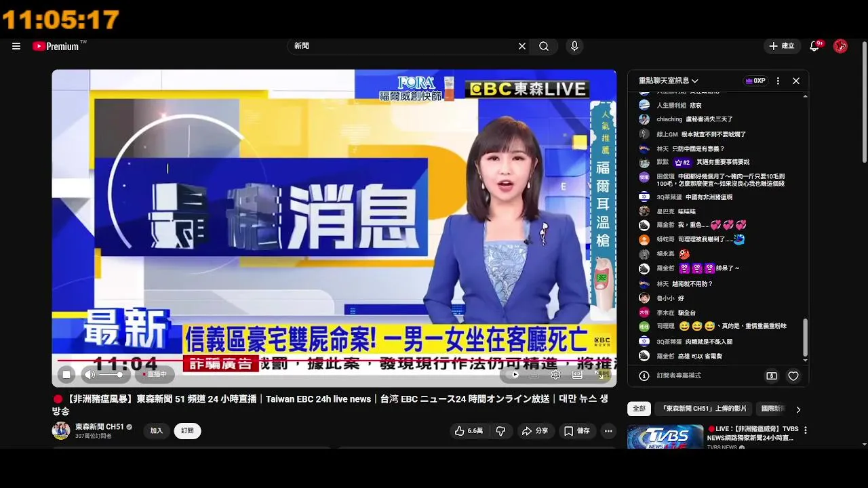The height and width of the screenshot is (488, 868).
Task: Enter fullscreen mode
Action: 600,374
